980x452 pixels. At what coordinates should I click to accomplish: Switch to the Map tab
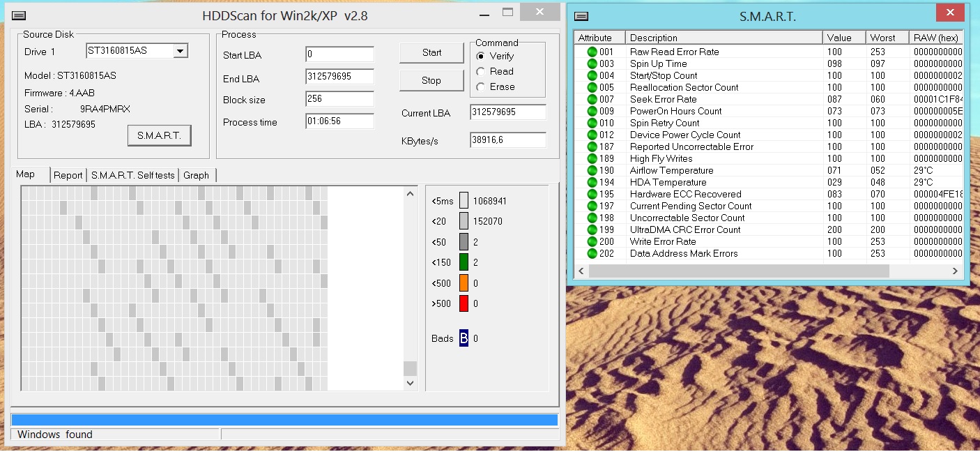click(x=25, y=174)
